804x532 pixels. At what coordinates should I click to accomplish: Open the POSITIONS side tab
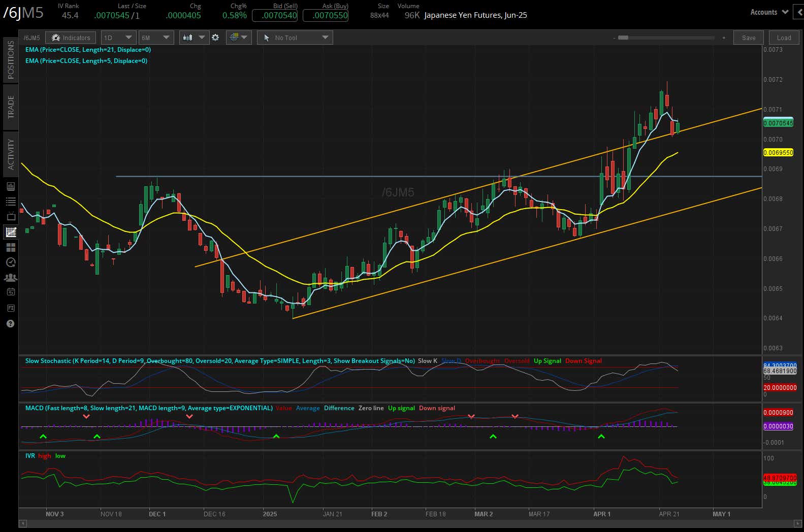pos(11,59)
